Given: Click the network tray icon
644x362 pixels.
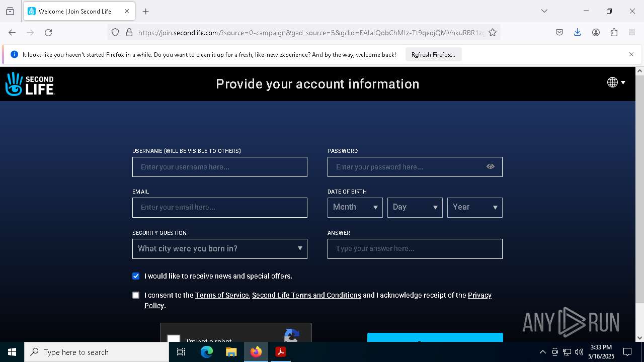Looking at the screenshot, I should 567,352.
